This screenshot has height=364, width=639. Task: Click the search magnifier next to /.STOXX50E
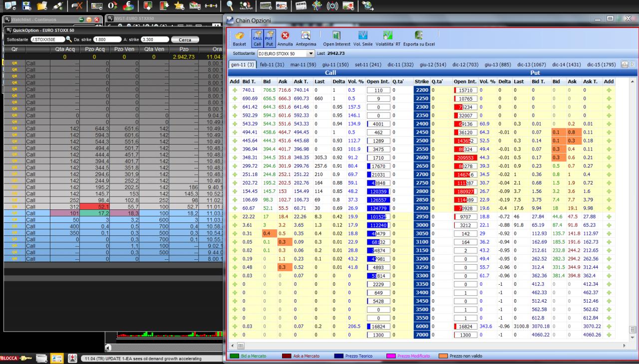[68, 39]
